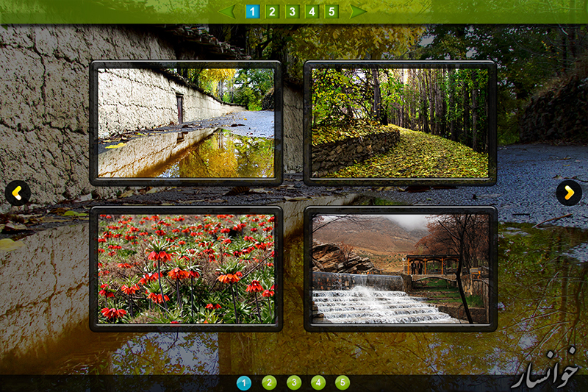Open the wet alley wall reflection photo

pyautogui.click(x=186, y=123)
